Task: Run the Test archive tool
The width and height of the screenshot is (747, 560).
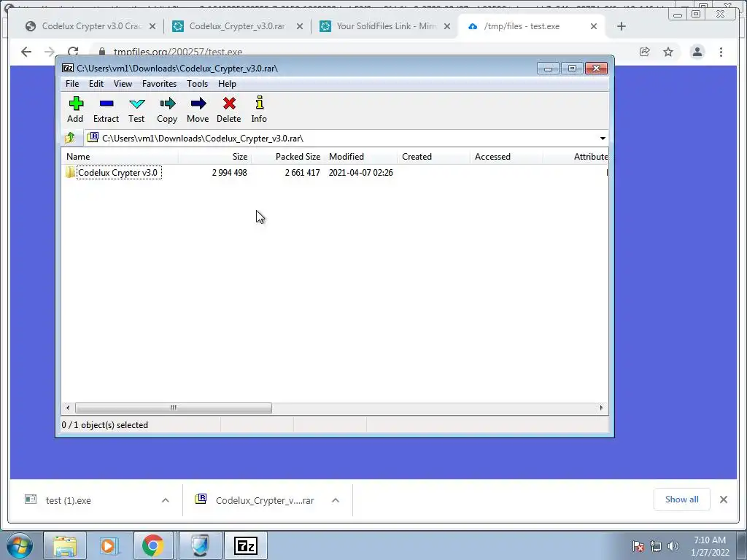Action: (x=136, y=109)
